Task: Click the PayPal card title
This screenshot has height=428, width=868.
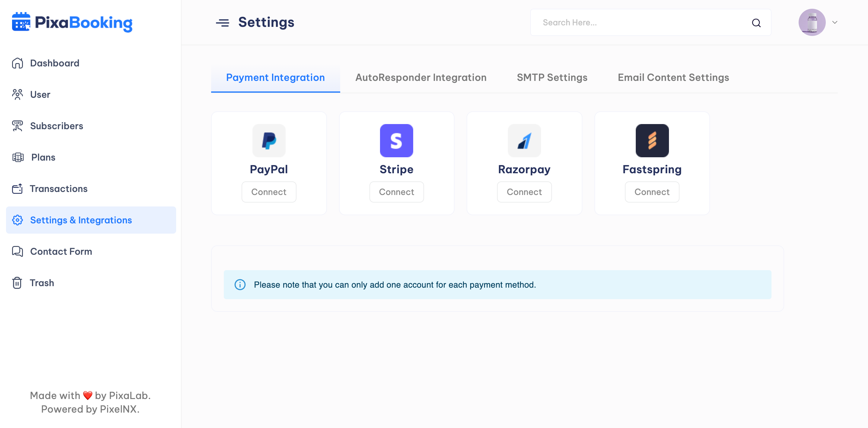Action: [269, 169]
